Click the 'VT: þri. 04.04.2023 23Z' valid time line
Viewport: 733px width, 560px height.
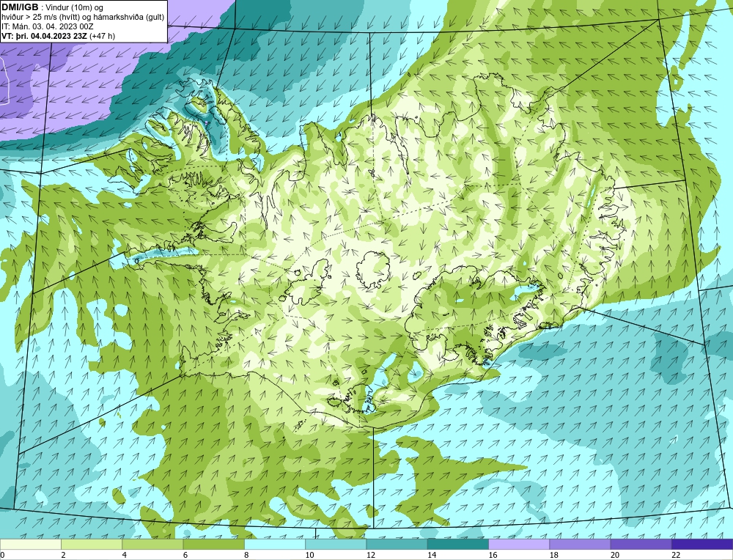pyautogui.click(x=59, y=36)
